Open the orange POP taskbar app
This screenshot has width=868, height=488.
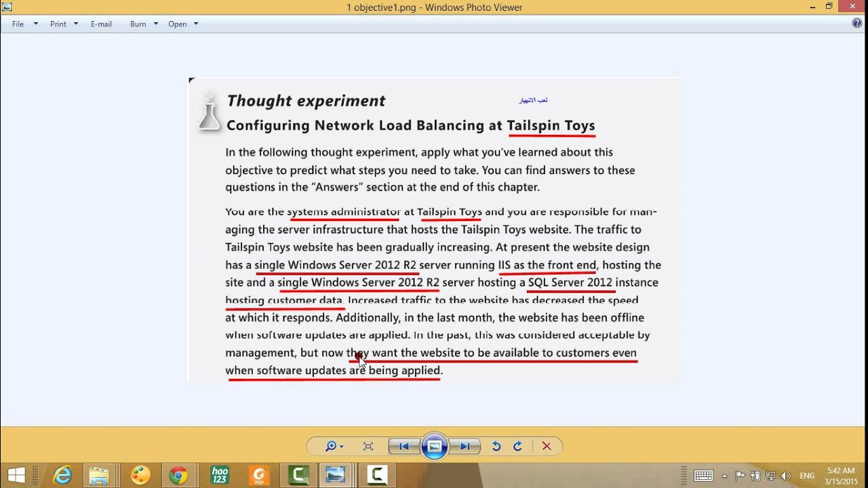[x=258, y=475]
